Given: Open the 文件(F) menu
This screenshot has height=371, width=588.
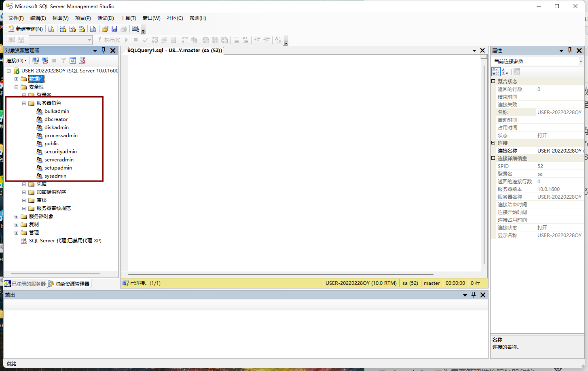Looking at the screenshot, I should click(x=16, y=18).
